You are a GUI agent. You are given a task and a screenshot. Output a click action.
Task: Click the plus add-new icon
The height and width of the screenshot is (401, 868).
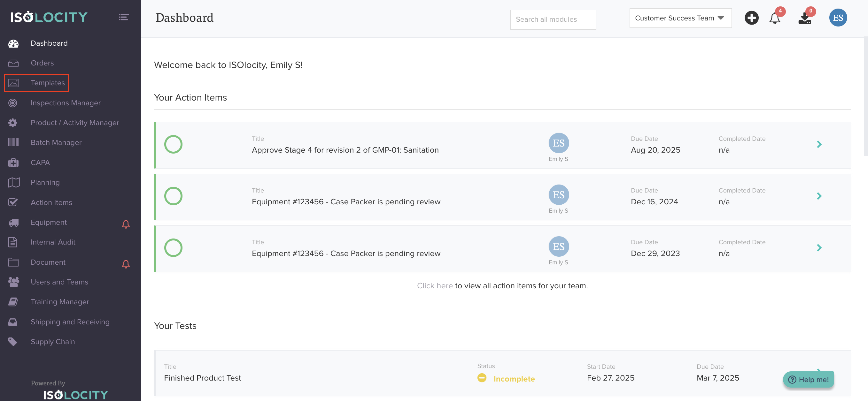pyautogui.click(x=751, y=18)
